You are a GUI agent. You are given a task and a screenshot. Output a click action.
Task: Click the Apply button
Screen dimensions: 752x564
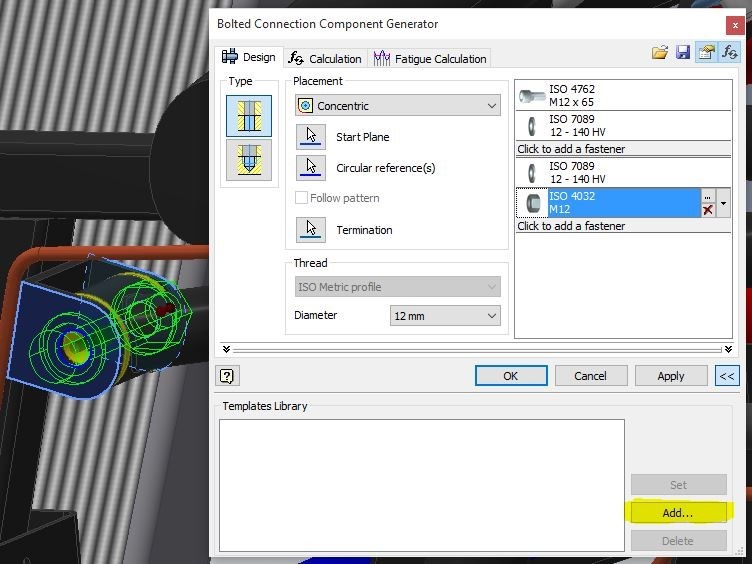(x=671, y=376)
